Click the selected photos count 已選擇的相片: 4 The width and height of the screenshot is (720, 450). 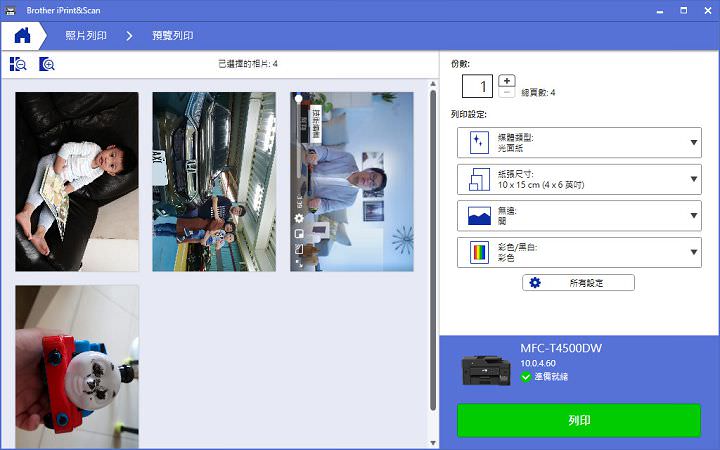coord(248,64)
